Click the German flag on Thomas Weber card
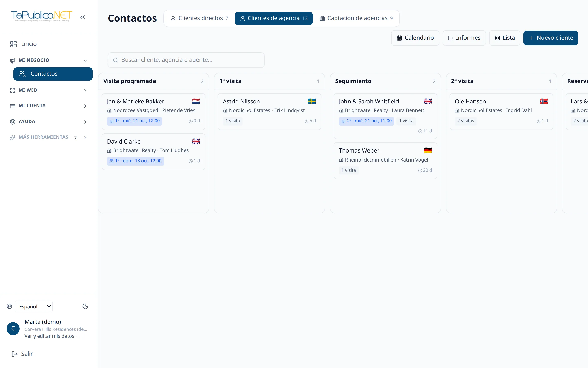The image size is (588, 368). tap(428, 150)
